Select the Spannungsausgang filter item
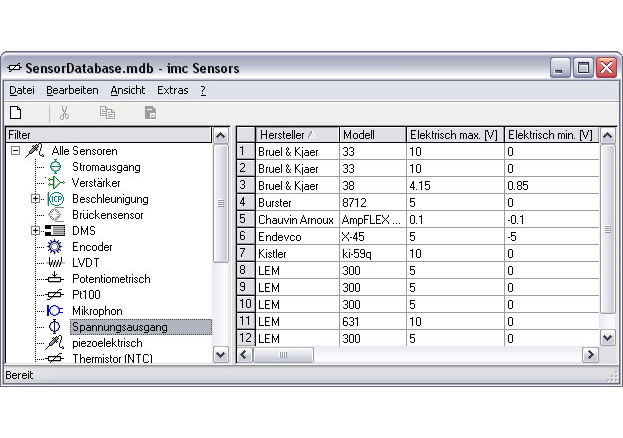Viewport: 623px width, 438px height. pyautogui.click(x=141, y=327)
